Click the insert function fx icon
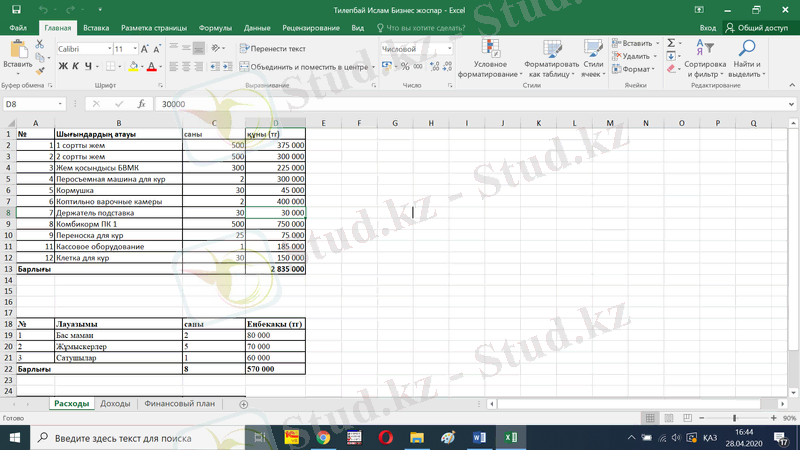Screen dimensions: 800x450 pyautogui.click(x=141, y=104)
